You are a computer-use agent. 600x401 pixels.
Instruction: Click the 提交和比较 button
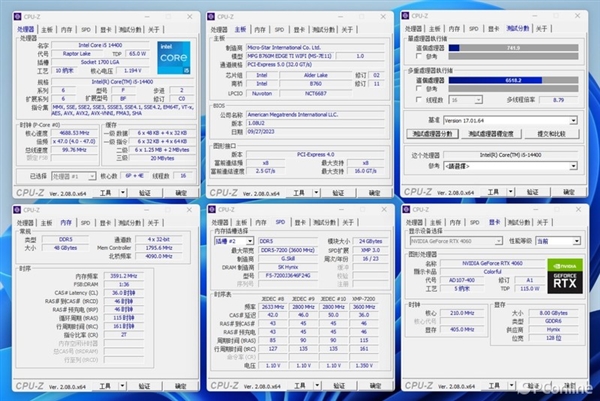point(550,133)
